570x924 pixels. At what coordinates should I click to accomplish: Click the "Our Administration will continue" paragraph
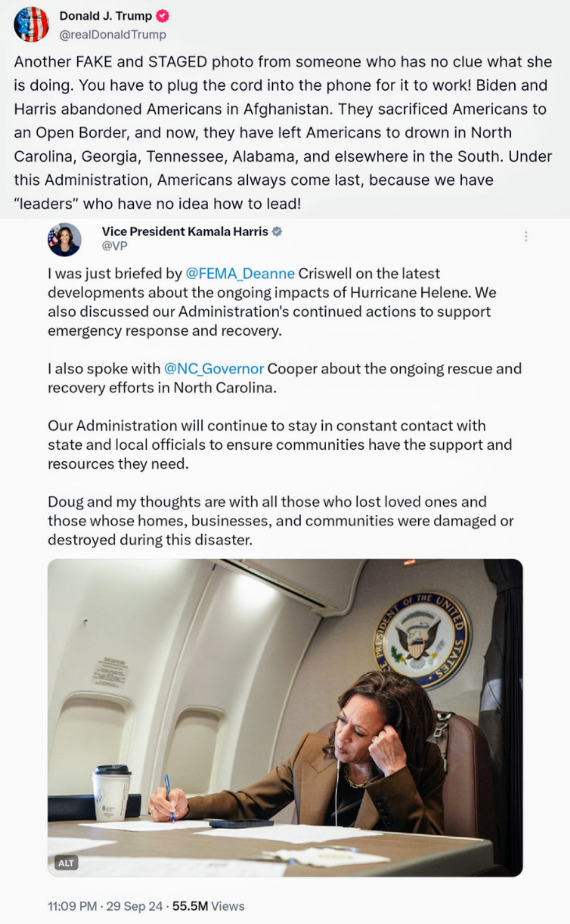280,445
